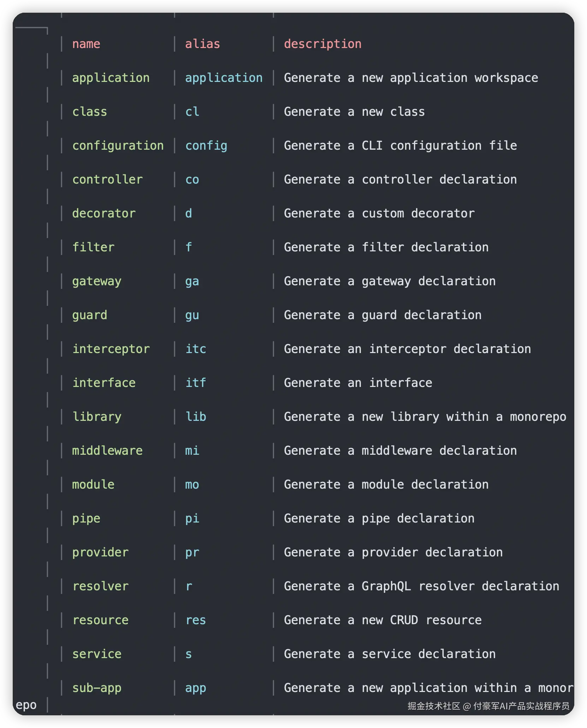Click the 'config' alias
The height and width of the screenshot is (728, 587).
(x=206, y=146)
